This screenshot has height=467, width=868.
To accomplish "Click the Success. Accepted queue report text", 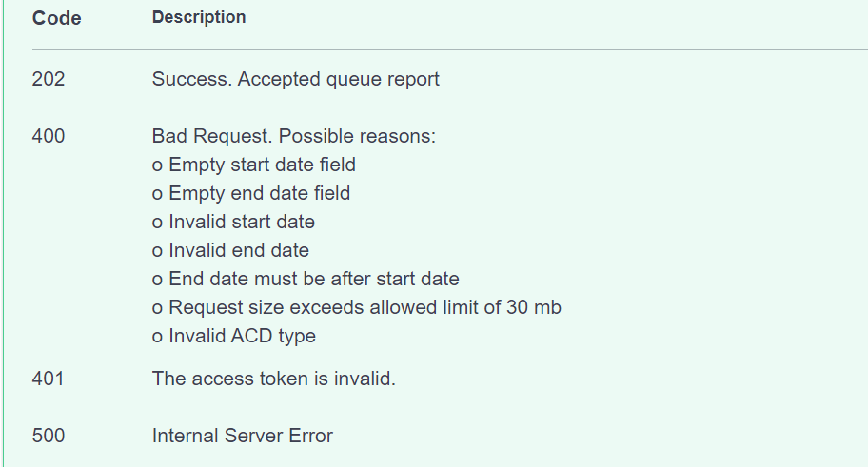I will pos(296,79).
